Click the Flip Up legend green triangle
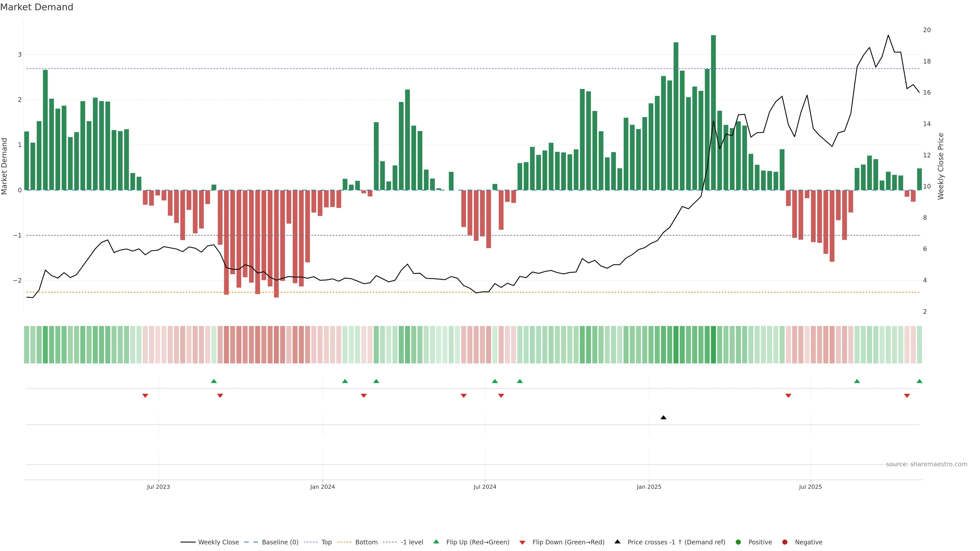Viewport: 980px width, 551px height. pos(436,542)
